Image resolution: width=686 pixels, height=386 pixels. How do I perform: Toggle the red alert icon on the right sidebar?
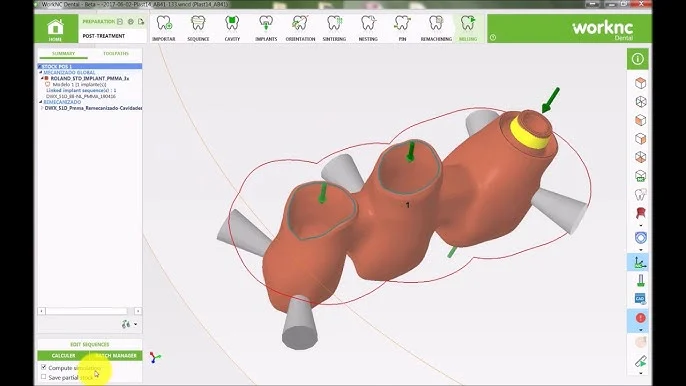coord(640,318)
